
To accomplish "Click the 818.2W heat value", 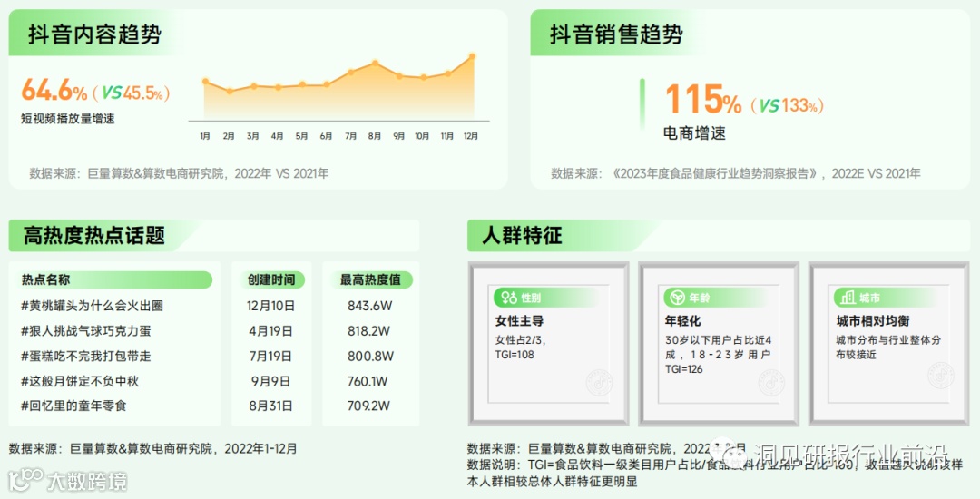I will click(x=368, y=331).
